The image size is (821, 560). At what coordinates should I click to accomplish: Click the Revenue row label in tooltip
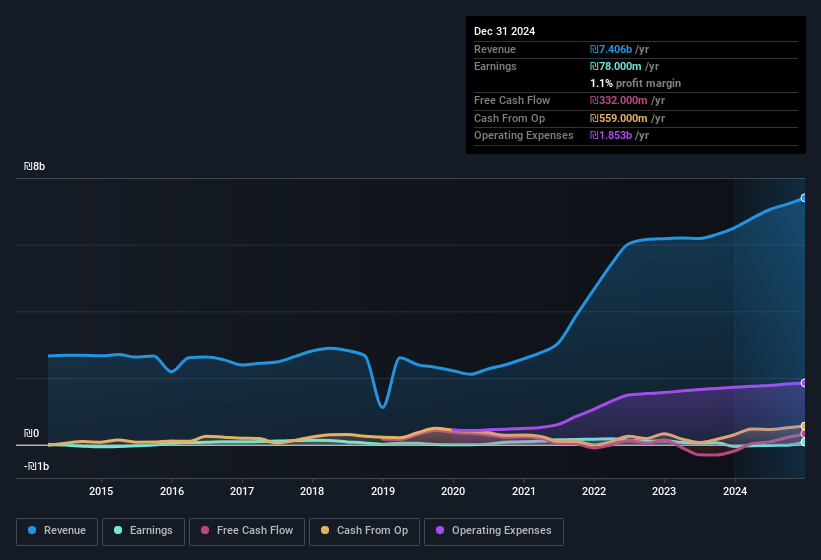[495, 49]
